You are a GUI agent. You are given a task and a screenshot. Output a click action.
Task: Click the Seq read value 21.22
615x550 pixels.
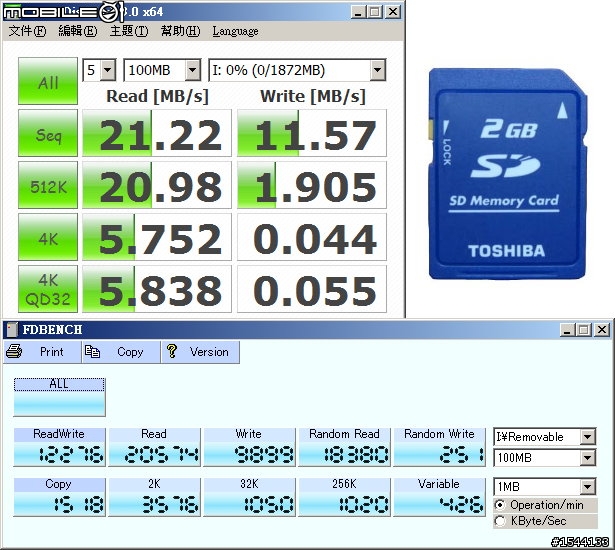point(157,133)
